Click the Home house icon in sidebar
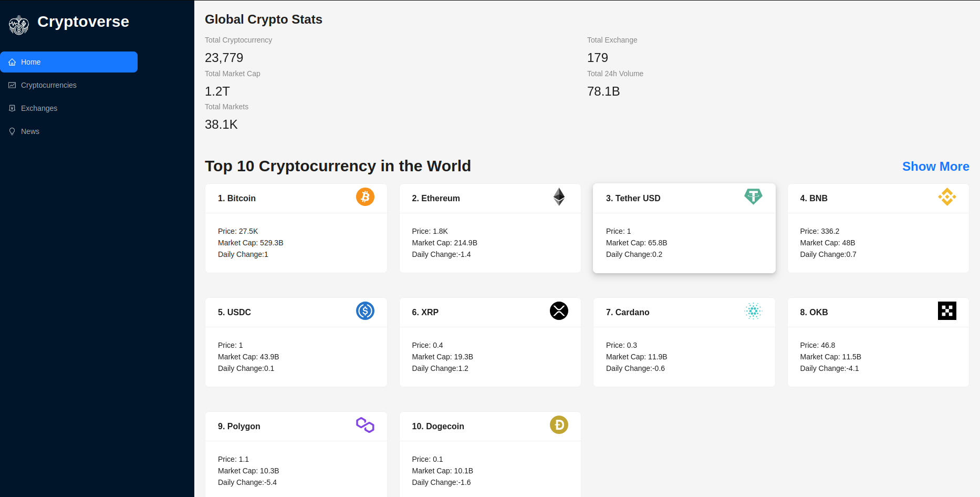Screen dimensions: 980x497 tap(12, 62)
